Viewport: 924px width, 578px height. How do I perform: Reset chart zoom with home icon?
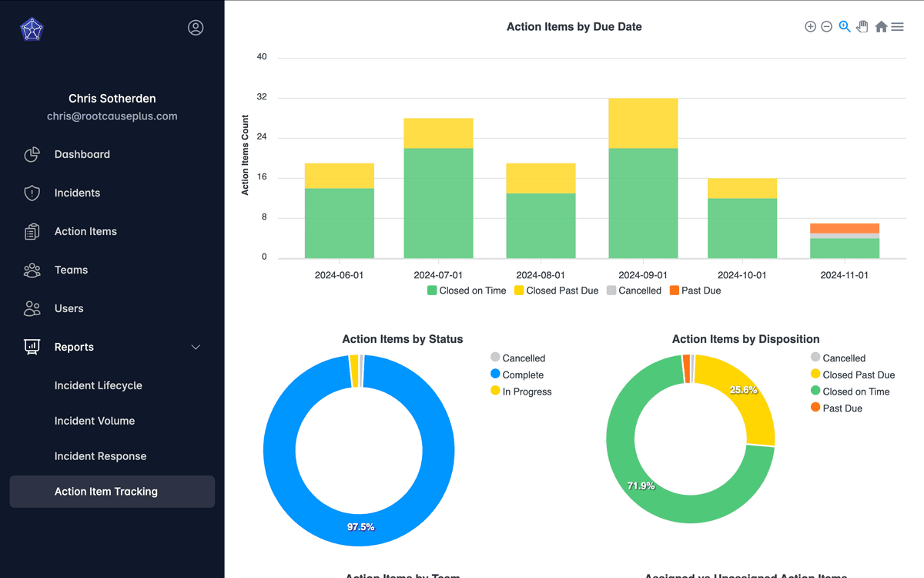pyautogui.click(x=881, y=27)
